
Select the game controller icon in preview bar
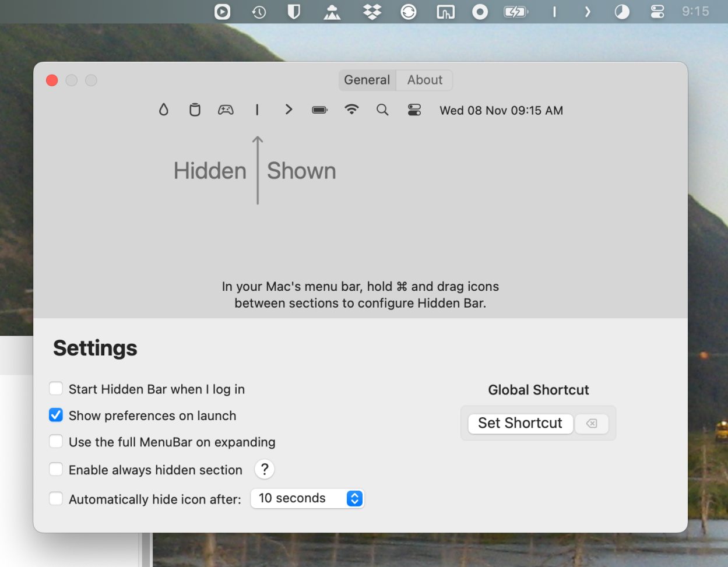pyautogui.click(x=226, y=110)
